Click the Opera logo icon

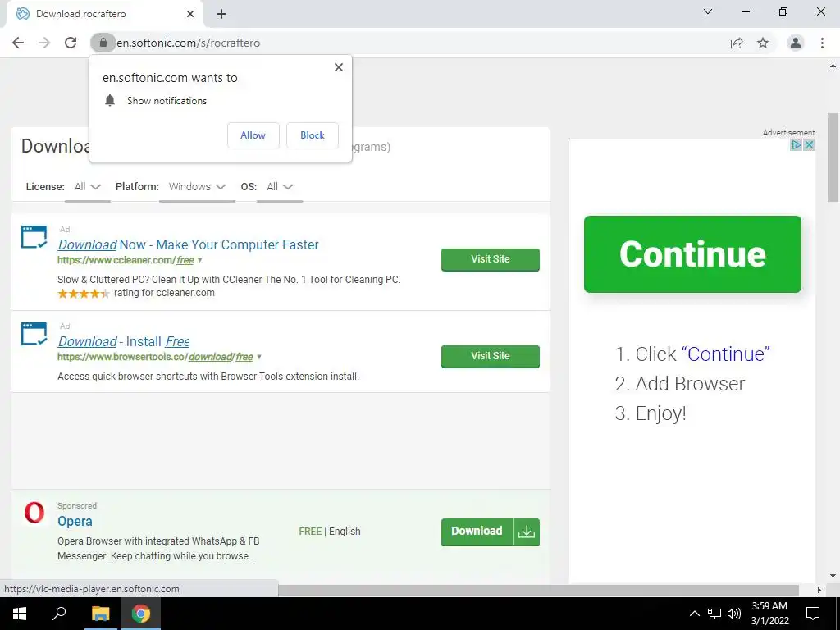click(x=34, y=514)
